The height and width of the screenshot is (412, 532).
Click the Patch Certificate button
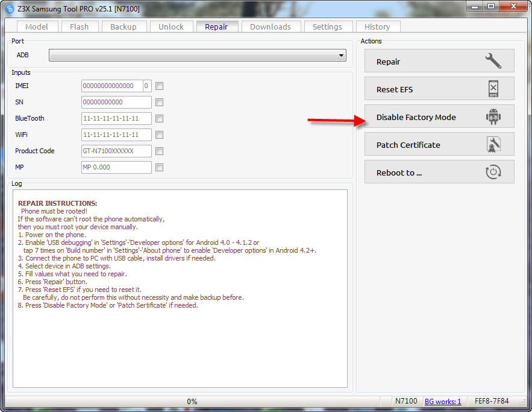pos(439,144)
